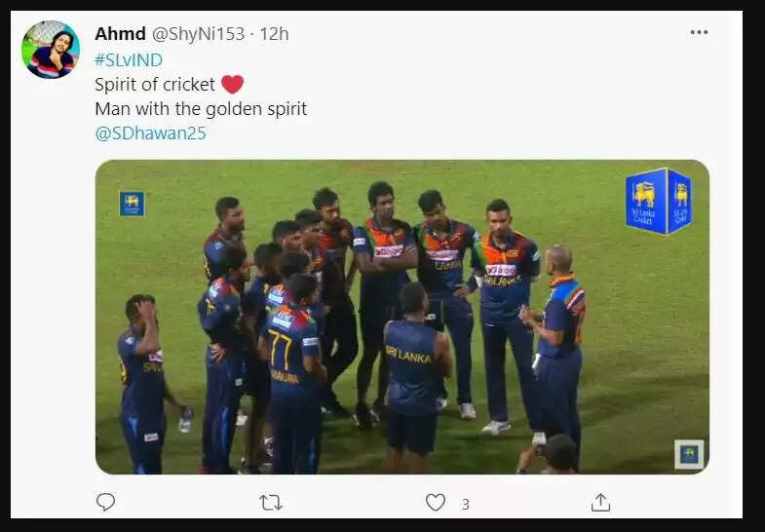Click the display name Ahmd
765x532 pixels.
click(120, 34)
